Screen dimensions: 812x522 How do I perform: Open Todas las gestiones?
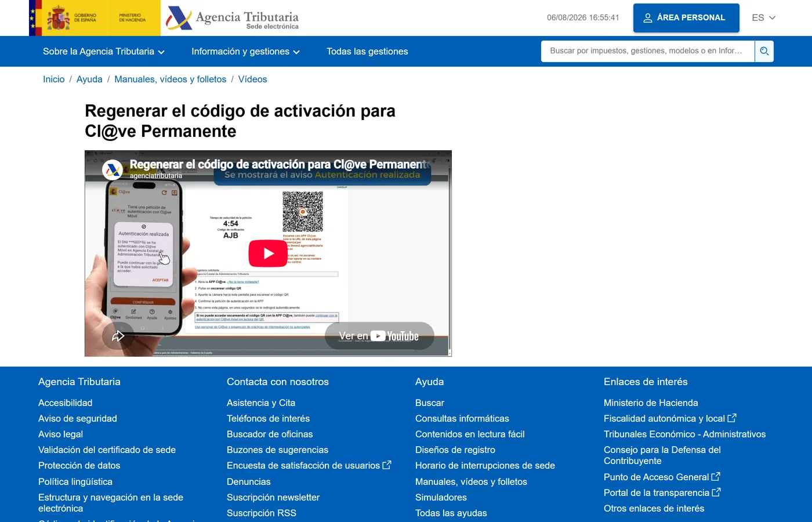coord(367,52)
